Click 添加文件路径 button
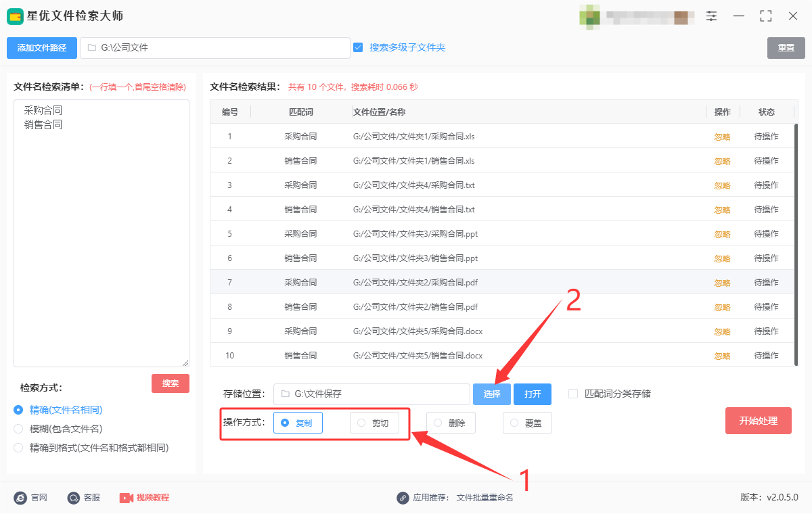The image size is (812, 514). coord(42,48)
